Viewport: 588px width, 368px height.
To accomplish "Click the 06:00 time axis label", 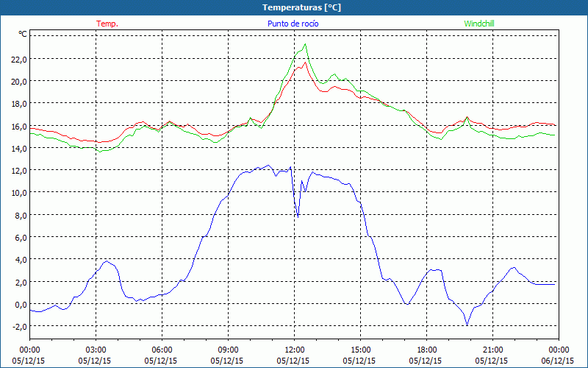I will coord(162,350).
